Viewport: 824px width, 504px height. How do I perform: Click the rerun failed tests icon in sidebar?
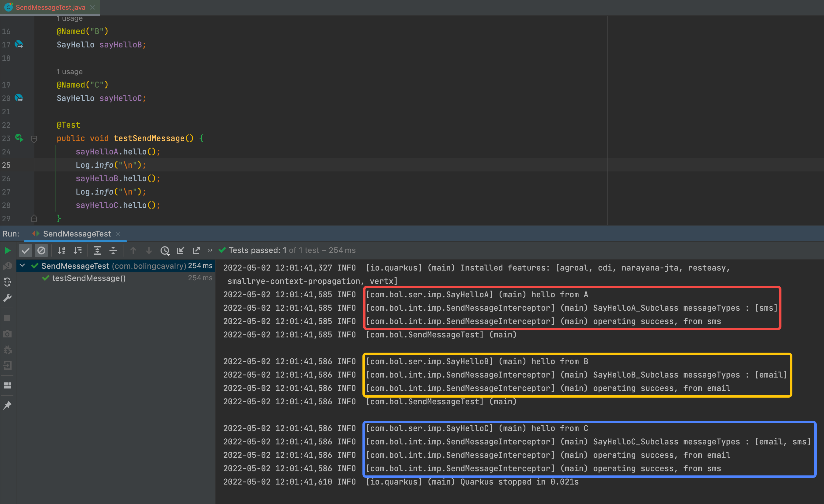[x=7, y=266]
